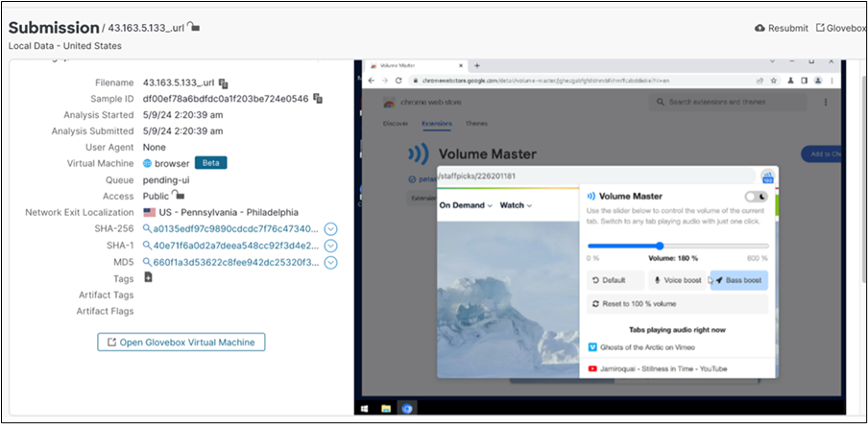Viewport: 868px width, 424px height.
Task: Click the Resubmit button
Action: coord(782,28)
